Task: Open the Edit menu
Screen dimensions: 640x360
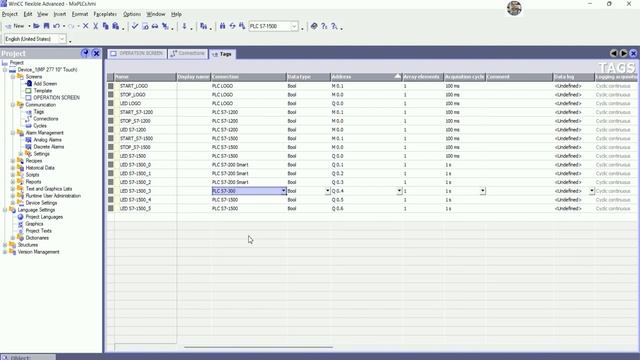Action: (28, 14)
